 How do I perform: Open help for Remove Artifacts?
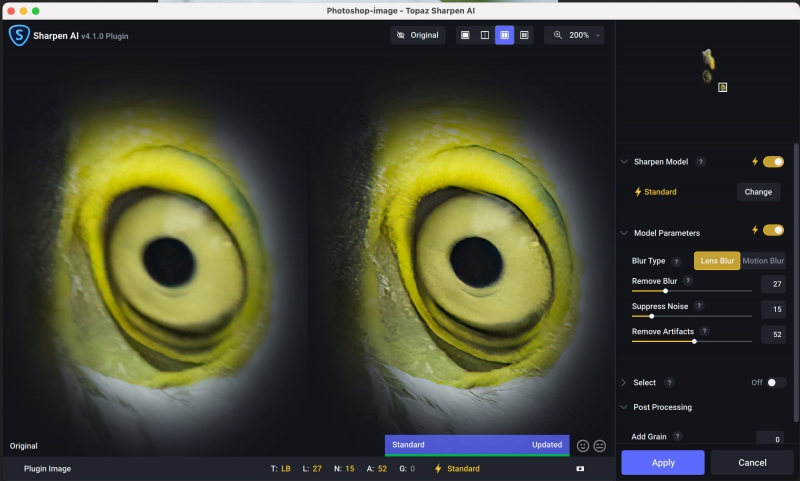click(705, 331)
